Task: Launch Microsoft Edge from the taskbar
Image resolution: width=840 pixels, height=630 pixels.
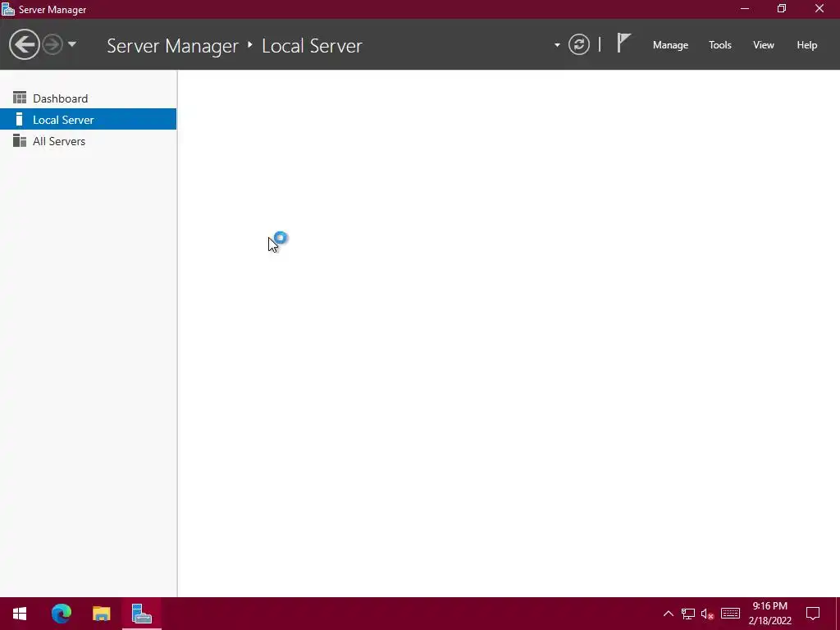Action: (x=61, y=614)
